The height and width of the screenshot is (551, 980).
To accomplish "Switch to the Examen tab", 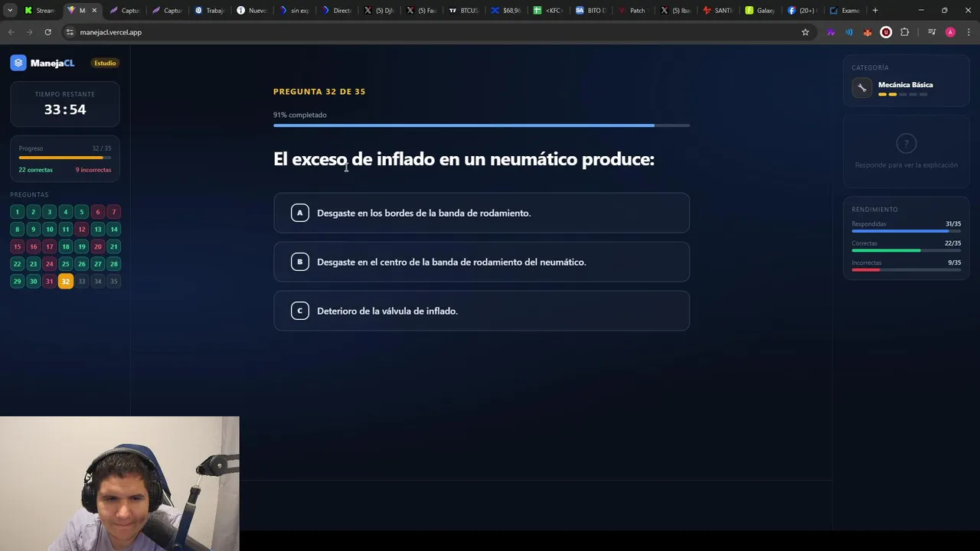I will (844, 10).
